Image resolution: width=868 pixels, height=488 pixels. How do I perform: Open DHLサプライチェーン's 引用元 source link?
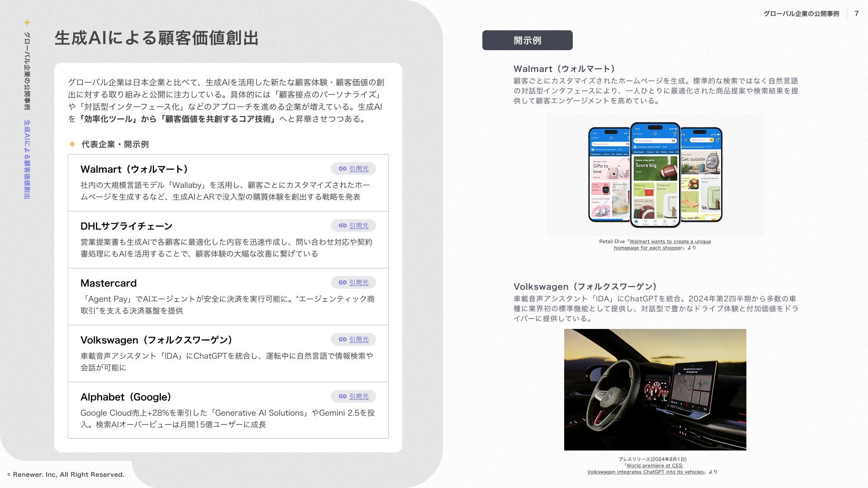pyautogui.click(x=359, y=226)
